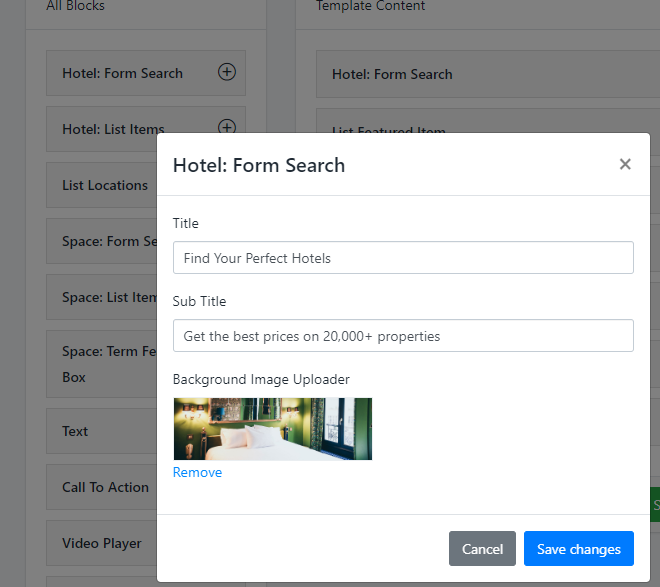
Task: Click Hotel: List Items block label
Action: click(113, 129)
